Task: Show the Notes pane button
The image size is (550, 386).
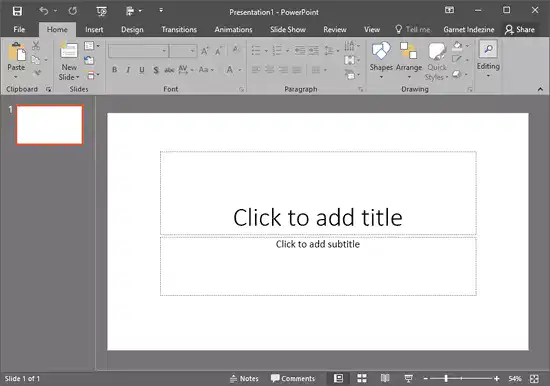Action: coord(244,378)
